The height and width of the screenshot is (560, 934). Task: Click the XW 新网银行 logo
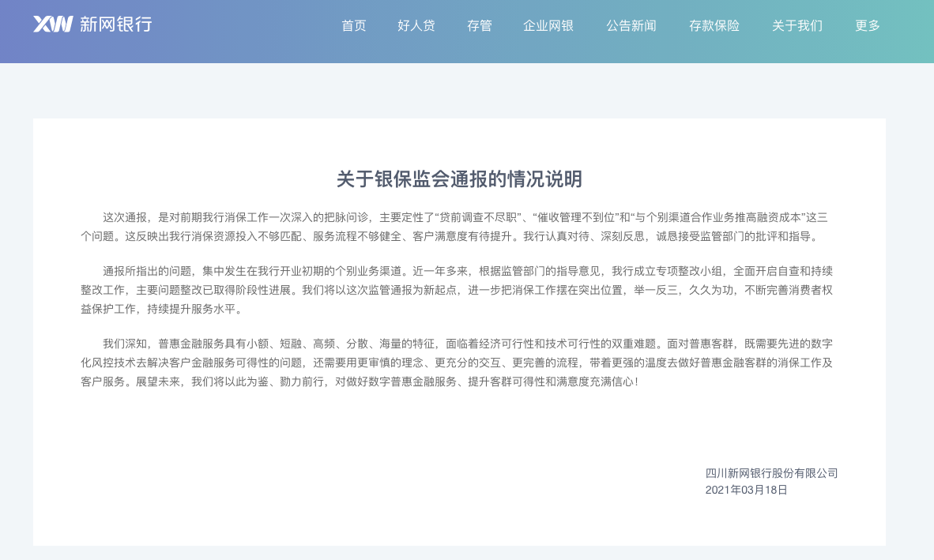pyautogui.click(x=92, y=24)
